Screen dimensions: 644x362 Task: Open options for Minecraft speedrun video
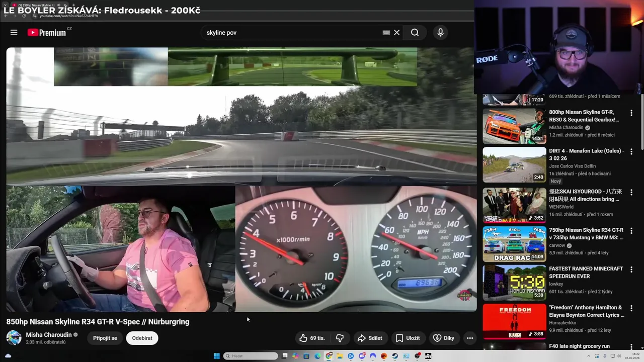[x=631, y=269]
